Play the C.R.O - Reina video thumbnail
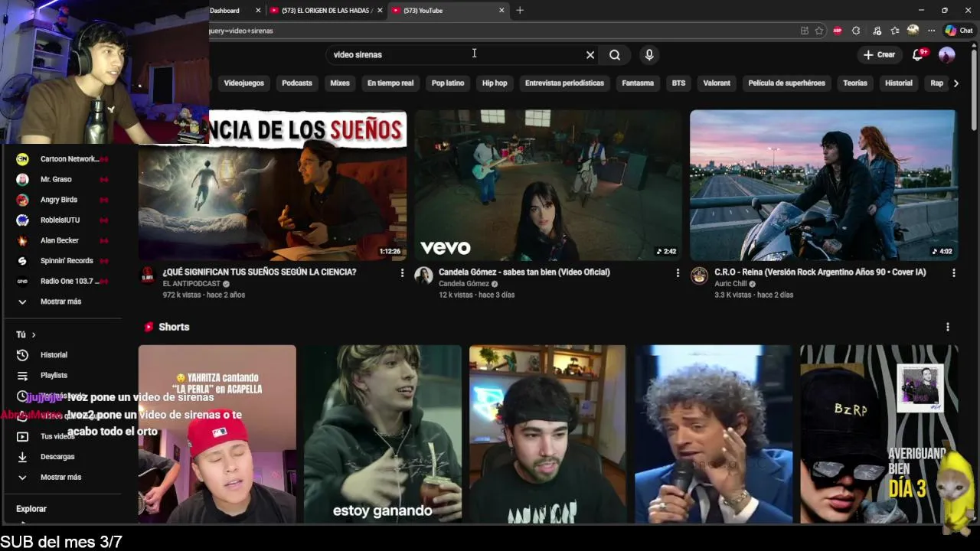This screenshot has height=551, width=980. [824, 185]
